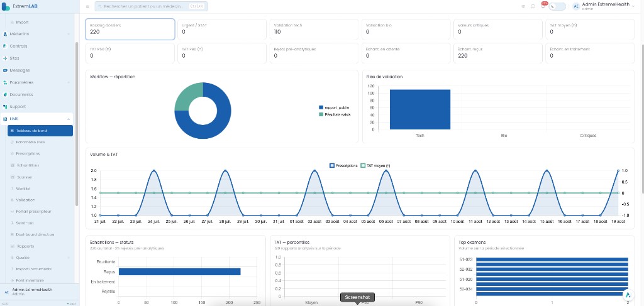Click the TAT moyen (h) card
The height and width of the screenshot is (306, 644).
pos(590,29)
